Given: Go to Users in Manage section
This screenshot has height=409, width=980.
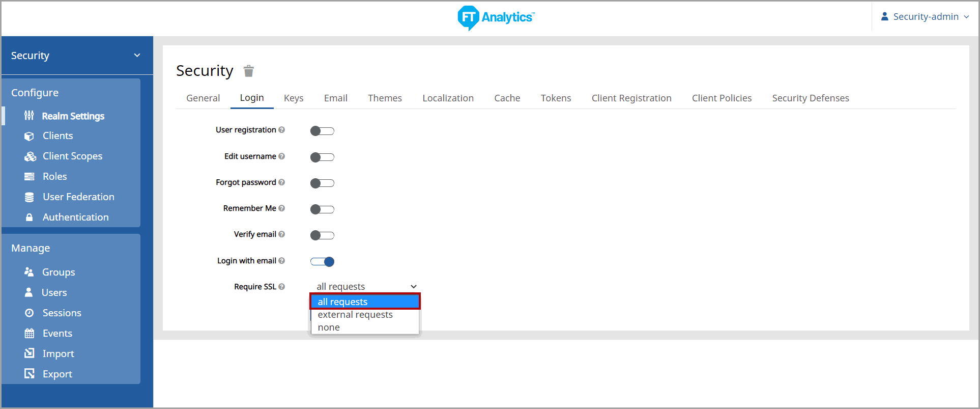Looking at the screenshot, I should coord(54,293).
